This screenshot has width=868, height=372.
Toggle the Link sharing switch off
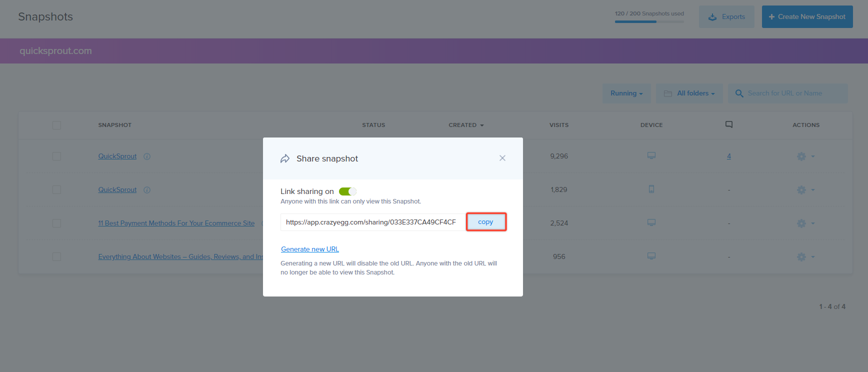point(347,191)
